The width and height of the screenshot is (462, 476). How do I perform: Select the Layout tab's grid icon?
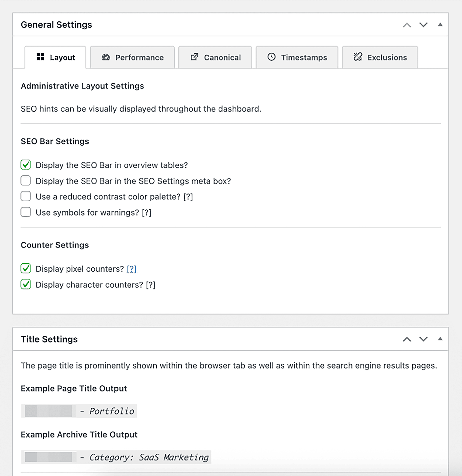40,57
